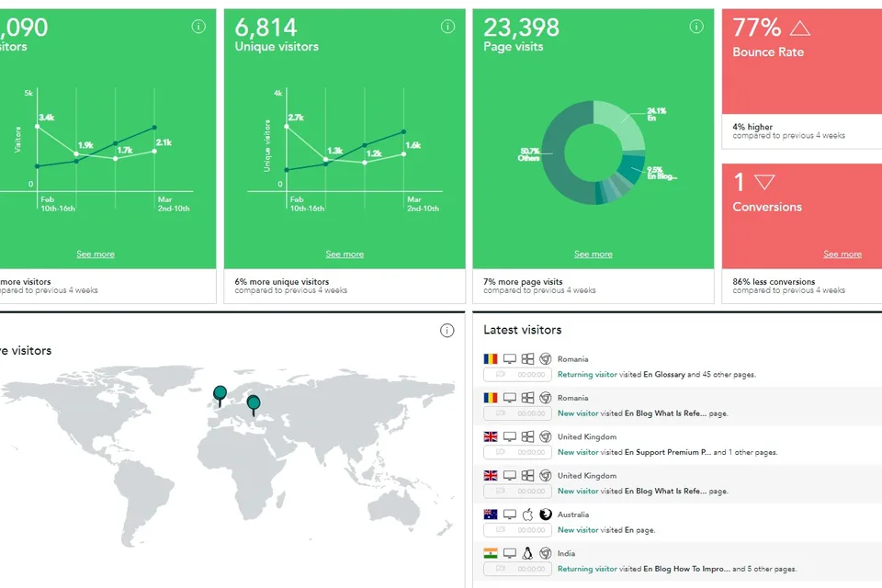Play the session recording for the Australia visitor

click(x=517, y=529)
